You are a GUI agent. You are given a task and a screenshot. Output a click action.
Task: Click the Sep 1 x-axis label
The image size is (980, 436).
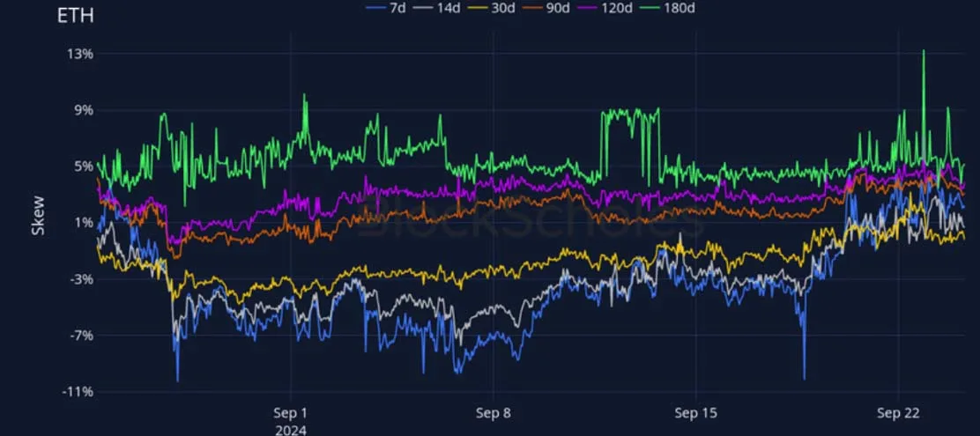[291, 413]
